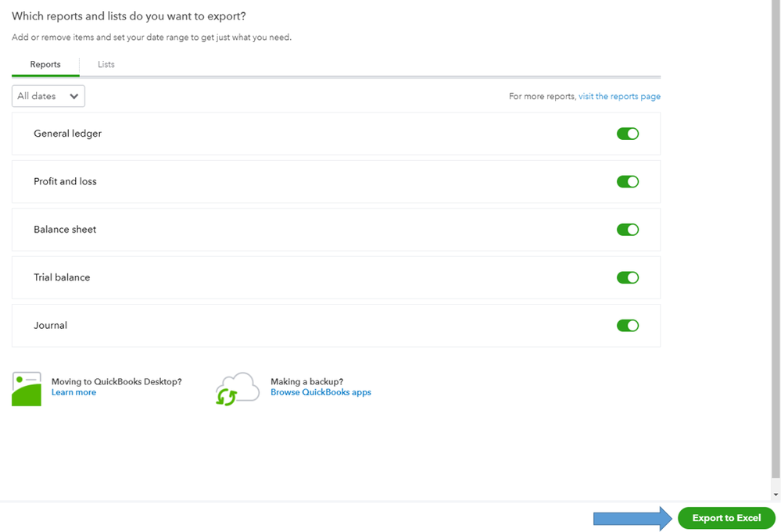Screen dimensions: 781x532
Task: Switch to the Lists tab
Action: click(x=106, y=64)
